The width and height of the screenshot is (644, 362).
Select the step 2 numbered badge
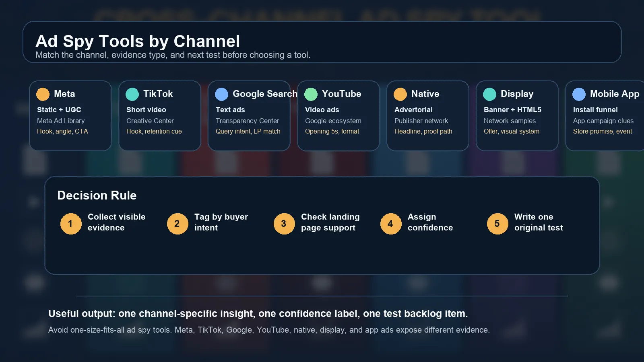[177, 224]
